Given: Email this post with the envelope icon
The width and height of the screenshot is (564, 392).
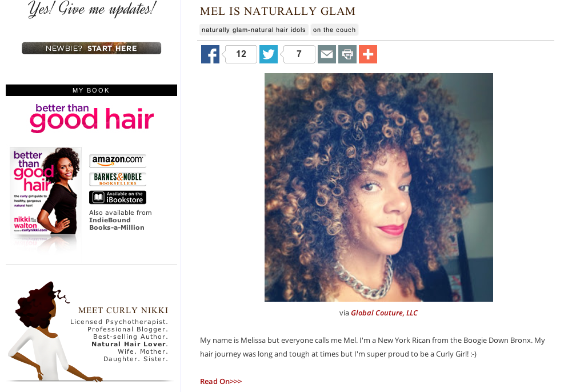Looking at the screenshot, I should click(327, 54).
